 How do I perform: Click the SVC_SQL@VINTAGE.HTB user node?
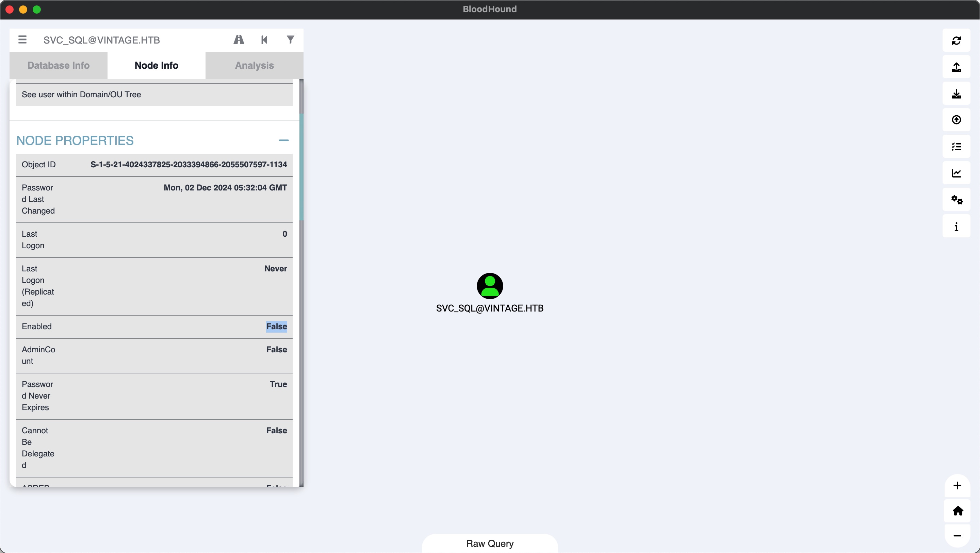pos(490,286)
